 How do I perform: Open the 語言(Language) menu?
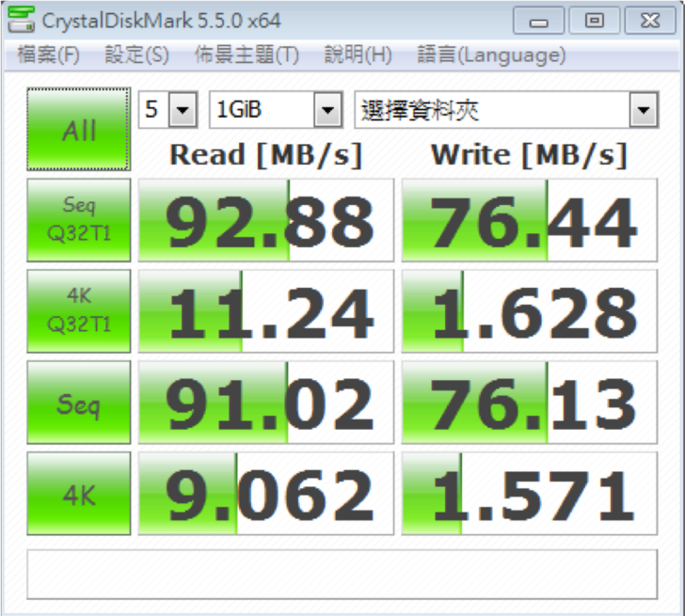pyautogui.click(x=491, y=55)
